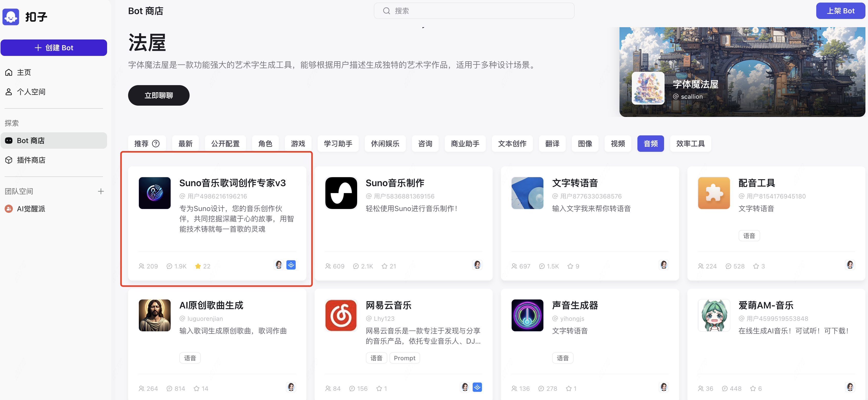Click blue badge icon on Suno音乐歌词创作专家v3 card
Screen dimensions: 868x400
click(291, 265)
